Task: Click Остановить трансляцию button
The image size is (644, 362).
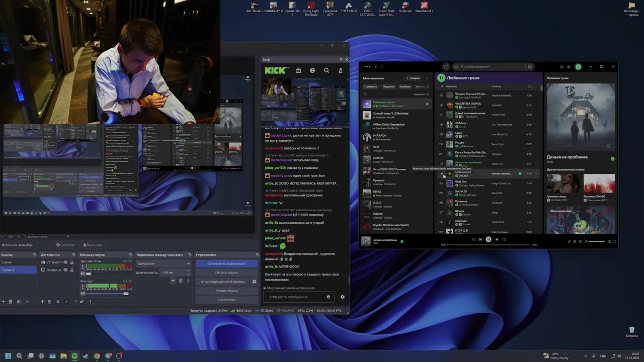Action: (226, 263)
